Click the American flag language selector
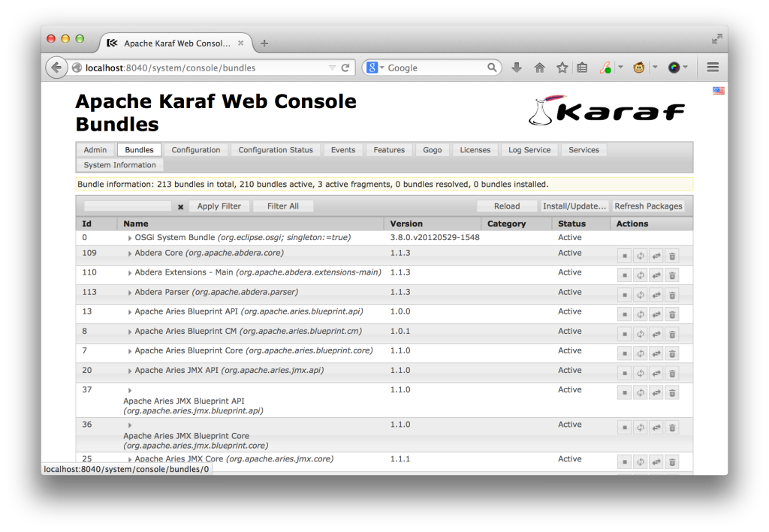Viewport: 769px width, 532px height. (x=718, y=90)
